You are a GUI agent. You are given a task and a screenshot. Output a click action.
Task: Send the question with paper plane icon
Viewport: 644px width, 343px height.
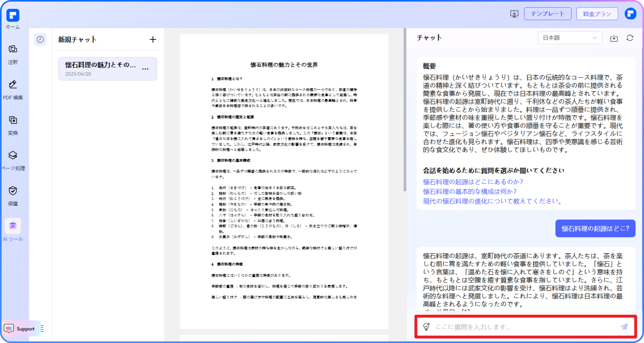click(624, 327)
